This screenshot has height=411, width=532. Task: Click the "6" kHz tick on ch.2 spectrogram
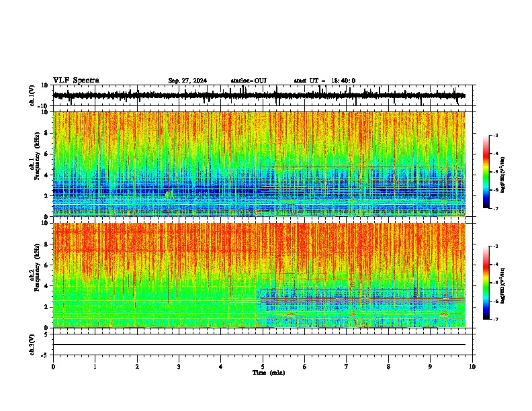(x=46, y=265)
